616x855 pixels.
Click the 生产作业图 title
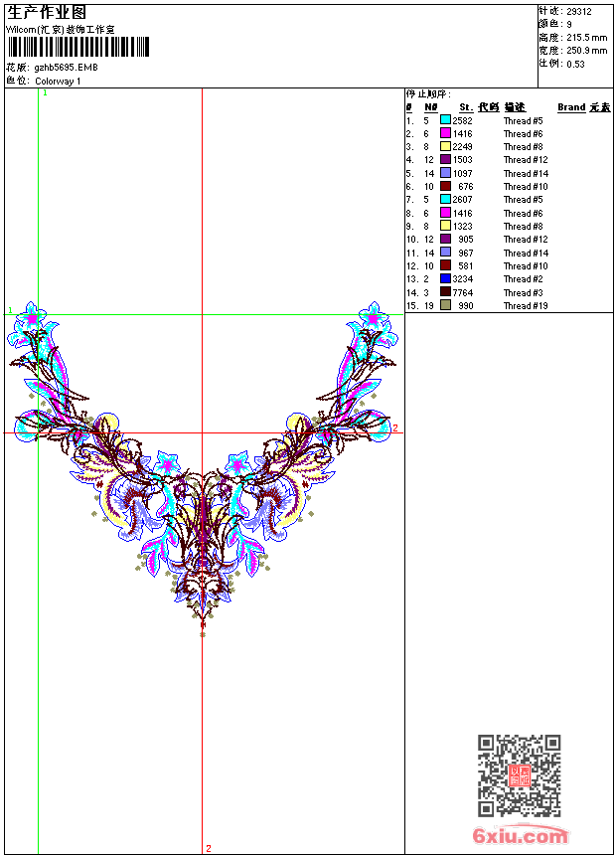[47, 13]
